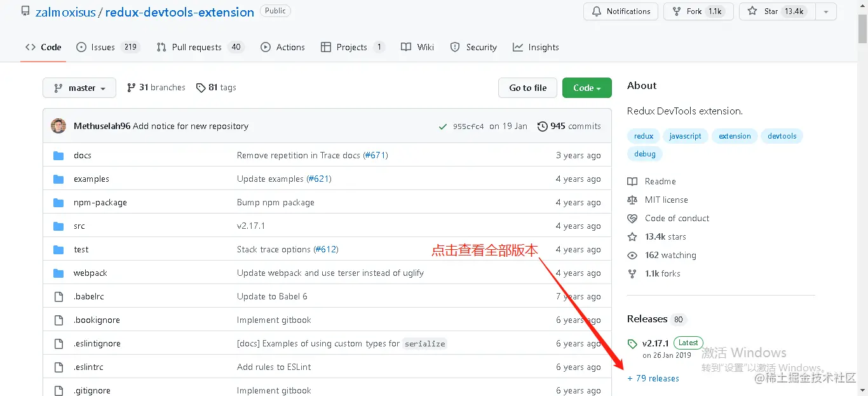Open the src folder
Image resolution: width=868 pixels, height=396 pixels.
(x=79, y=226)
